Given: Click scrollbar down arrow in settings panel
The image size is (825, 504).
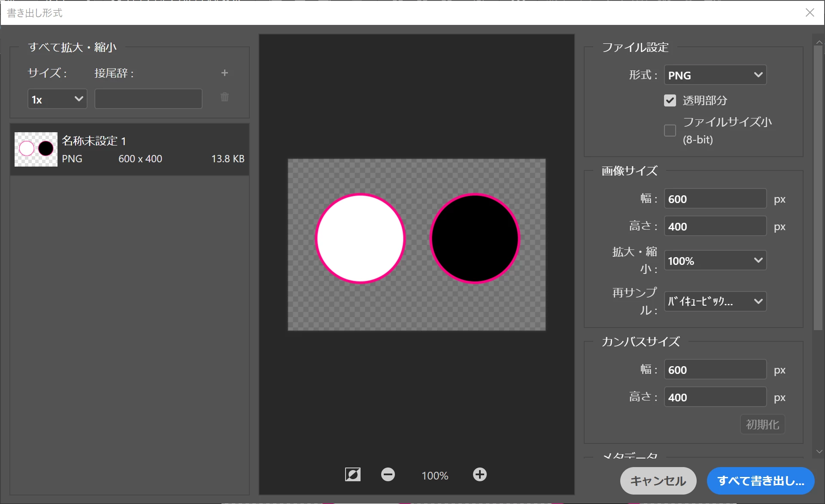Looking at the screenshot, I should click(819, 452).
